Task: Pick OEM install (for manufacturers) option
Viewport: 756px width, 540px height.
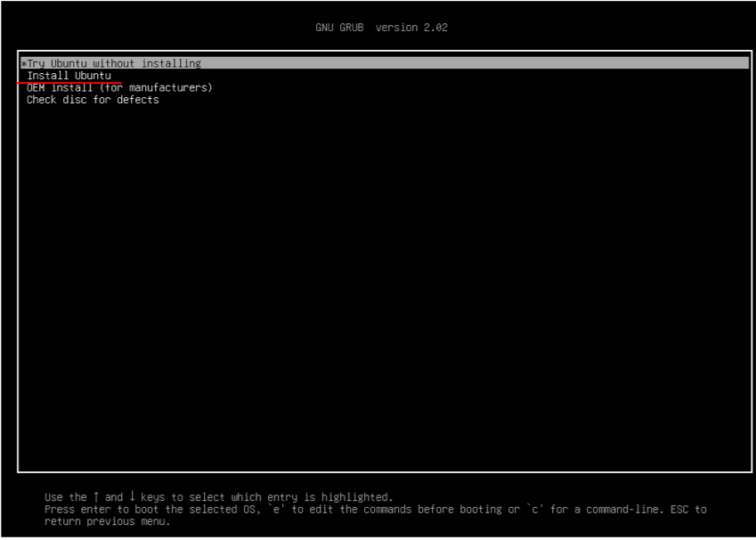Action: point(119,87)
